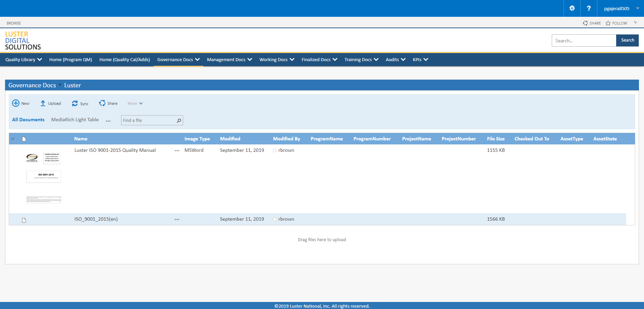The image size is (644, 309).
Task: Sort by ProgramNumber column
Action: click(372, 139)
